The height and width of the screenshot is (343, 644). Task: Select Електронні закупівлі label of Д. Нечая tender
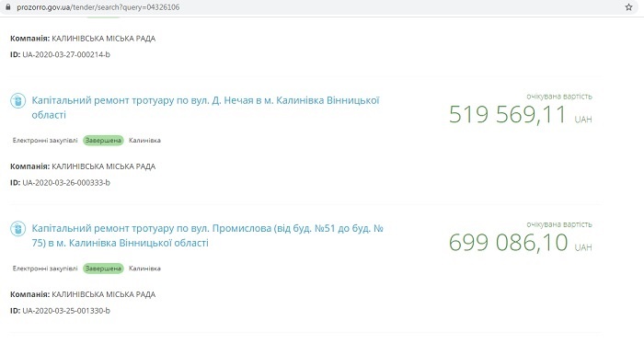click(x=45, y=141)
